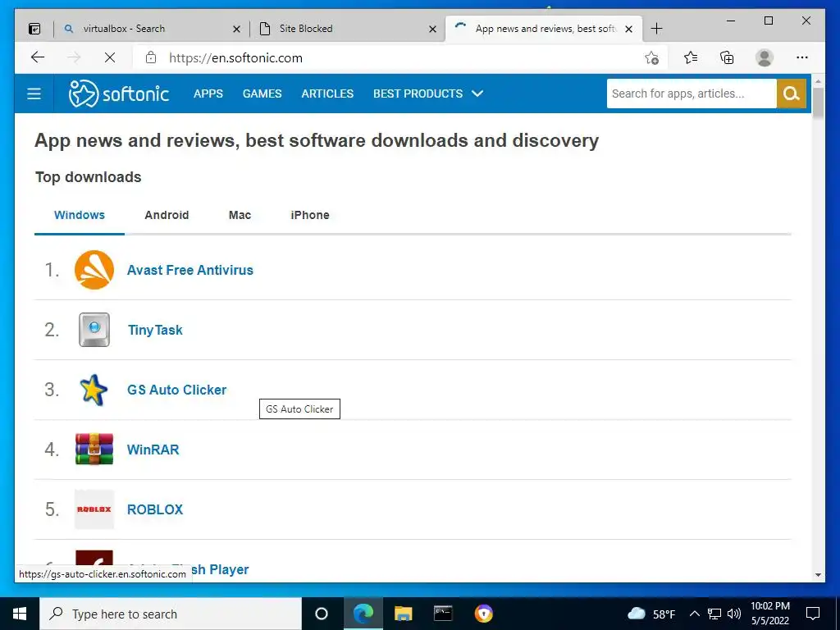Add this page to favorites
The width and height of the screenshot is (840, 630).
point(651,57)
